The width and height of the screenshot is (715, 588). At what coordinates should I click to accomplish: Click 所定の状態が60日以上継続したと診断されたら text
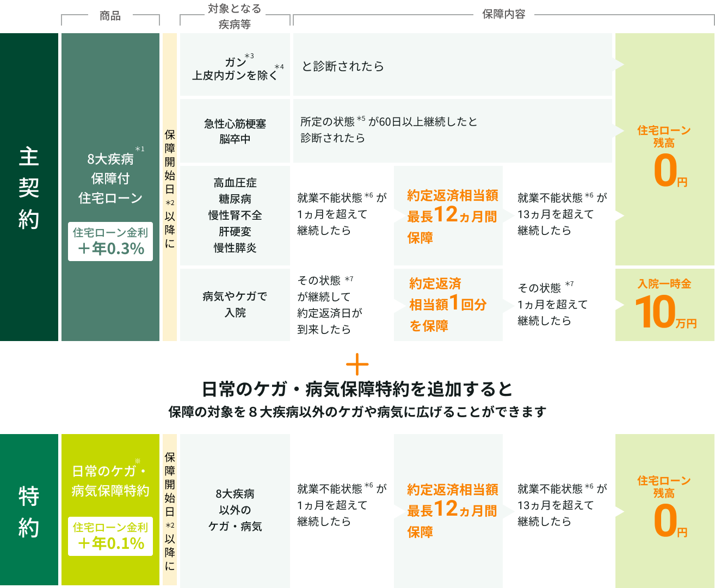[x=389, y=129]
